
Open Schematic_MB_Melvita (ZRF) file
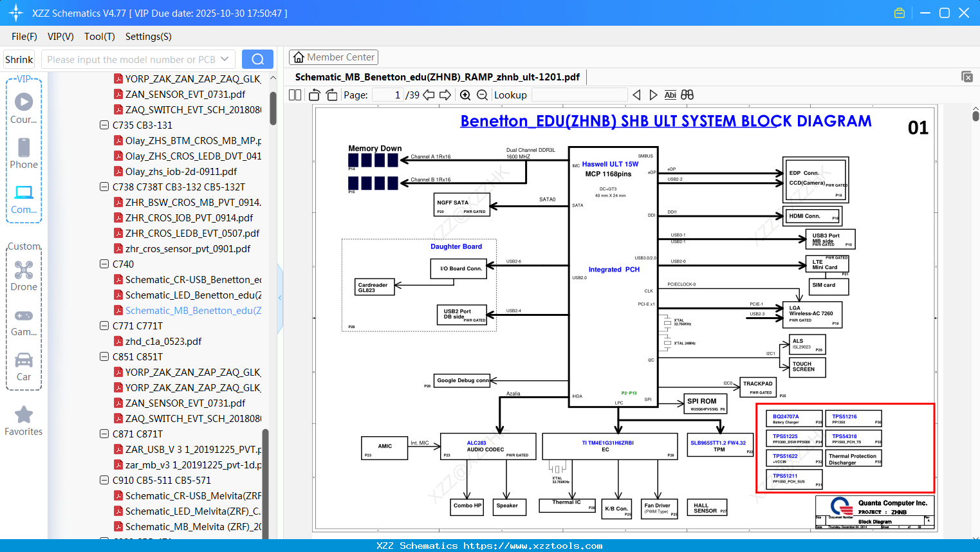click(x=193, y=526)
